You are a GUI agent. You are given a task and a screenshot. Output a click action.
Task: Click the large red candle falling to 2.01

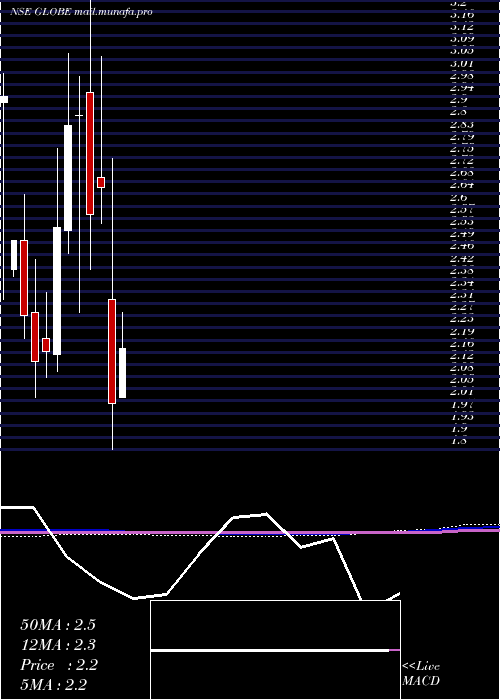tap(112, 351)
